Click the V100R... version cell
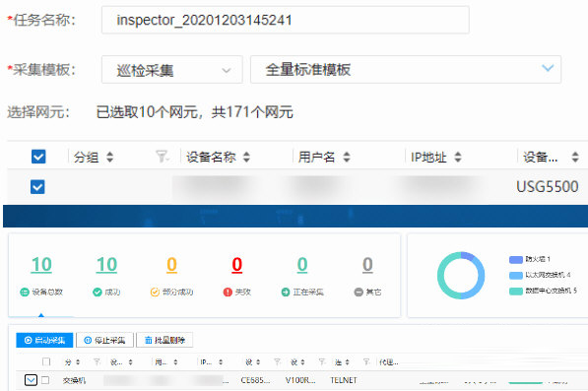The width and height of the screenshot is (588, 391). [x=300, y=380]
